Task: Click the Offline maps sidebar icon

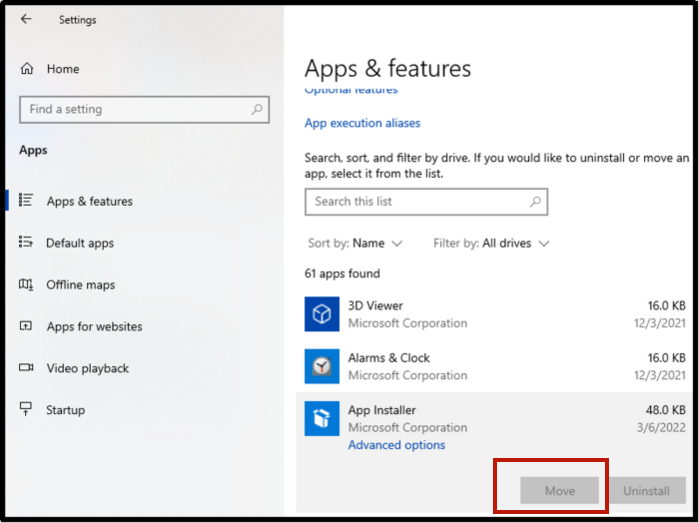Action: coord(27,285)
